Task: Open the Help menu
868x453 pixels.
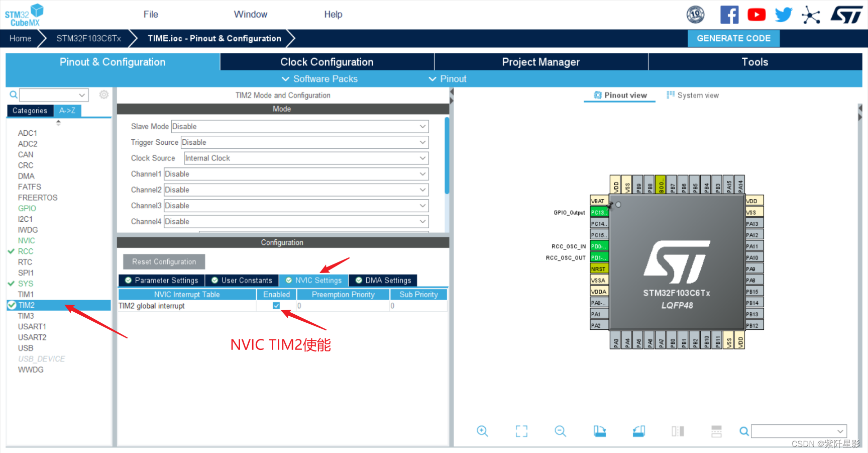Action: pyautogui.click(x=333, y=15)
